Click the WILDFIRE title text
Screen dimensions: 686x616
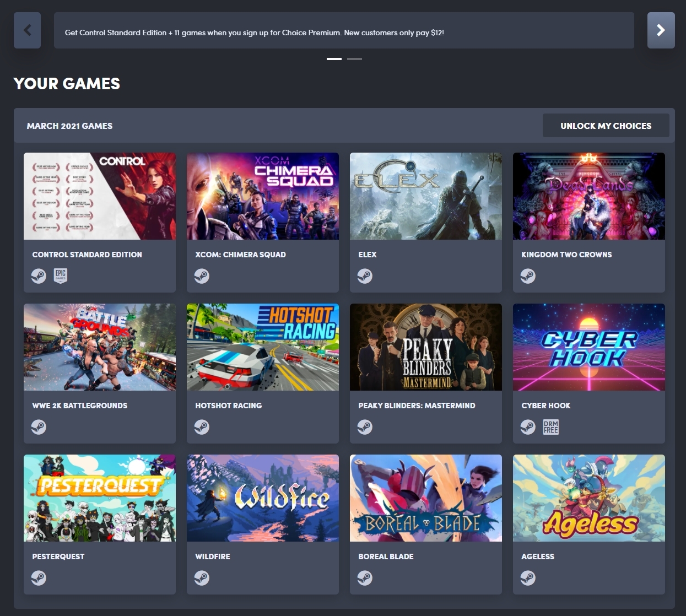213,556
